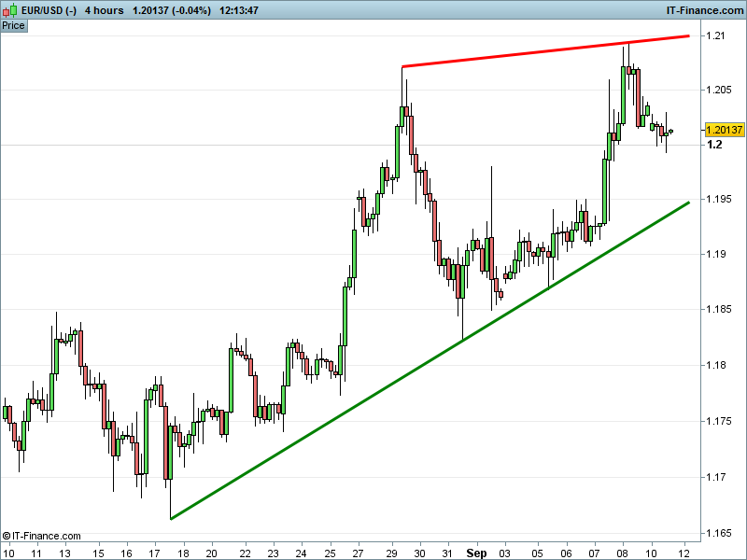Click the Sep month label on time axis
This screenshot has width=747, height=560.
(476, 553)
